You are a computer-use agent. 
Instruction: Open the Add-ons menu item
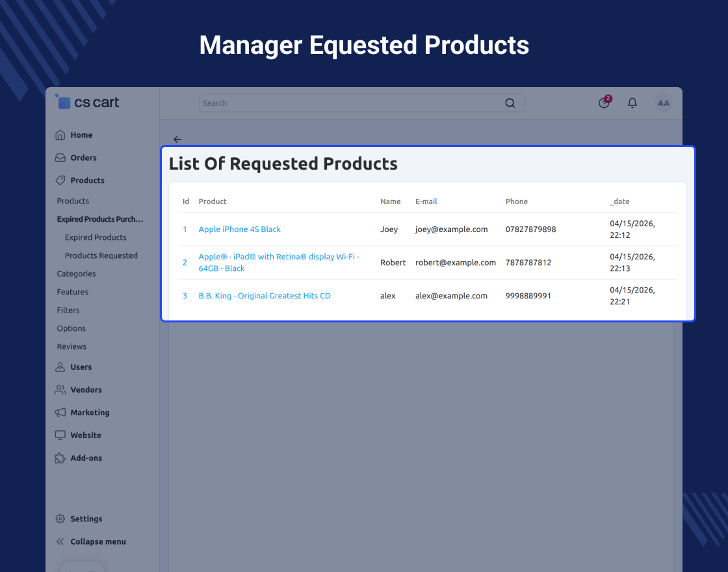tap(86, 458)
